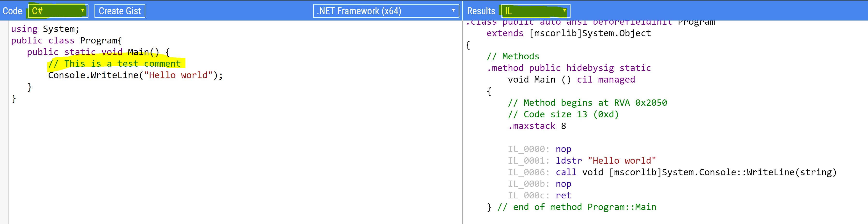
Task: Click the call System.Console::WriteLine IL line
Action: tap(695, 172)
